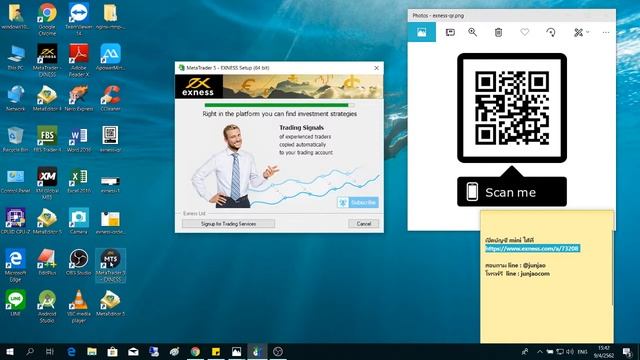This screenshot has height=360, width=640.
Task: Open the Edit & Create dropdown in Photos
Action: click(581, 32)
